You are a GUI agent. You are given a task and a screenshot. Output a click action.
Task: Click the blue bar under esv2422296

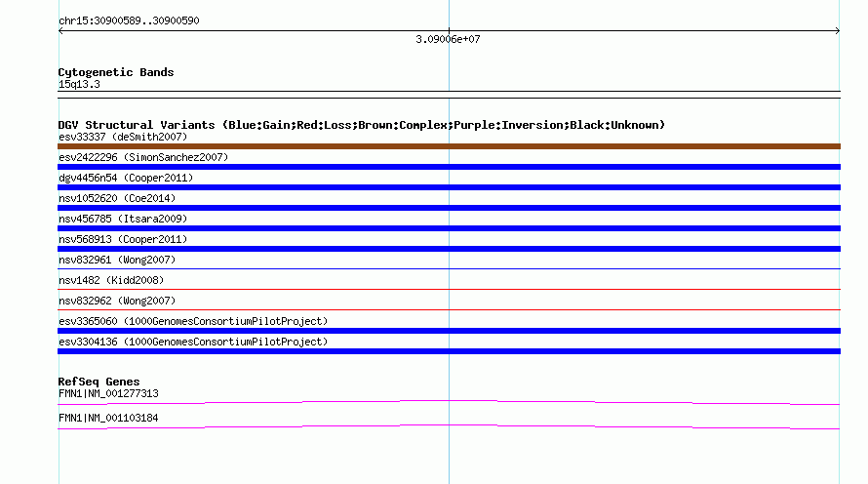[x=449, y=167]
